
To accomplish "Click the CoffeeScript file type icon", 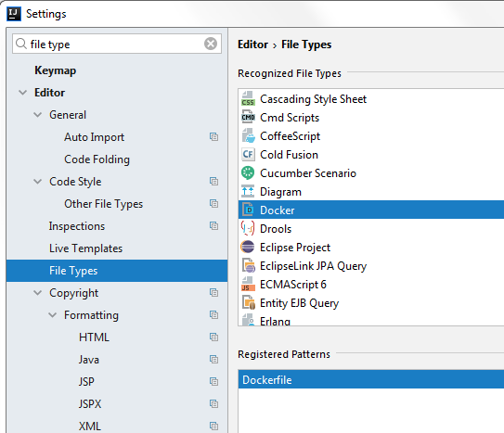I will point(248,135).
